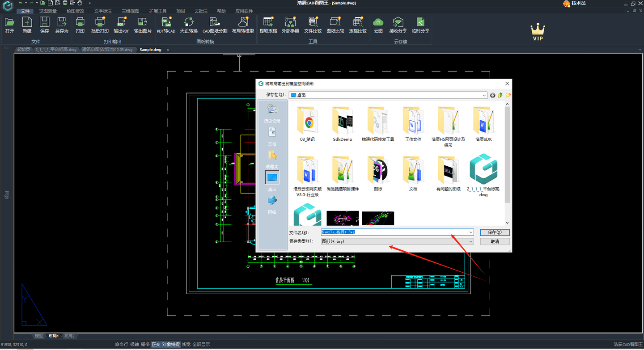Click the undo arrow in quick access bar
The image size is (644, 350).
(x=20, y=3)
